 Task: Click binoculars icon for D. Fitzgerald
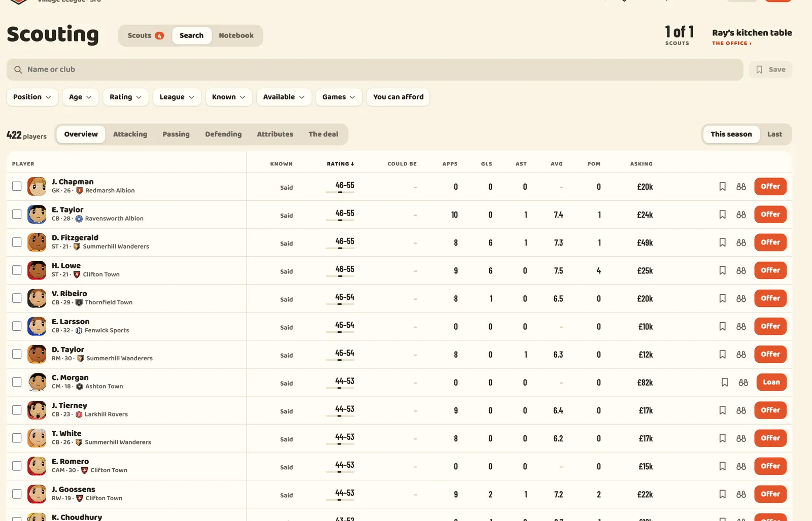741,242
